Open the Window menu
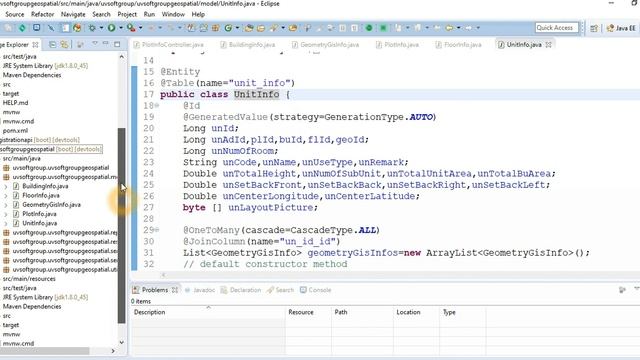Screen dimensions: 640x360 pos(173,14)
